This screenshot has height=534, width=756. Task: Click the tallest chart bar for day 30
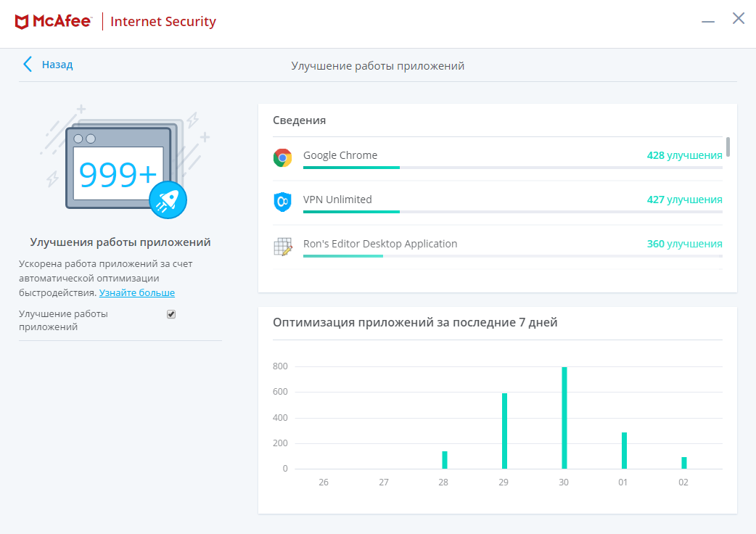point(564,418)
